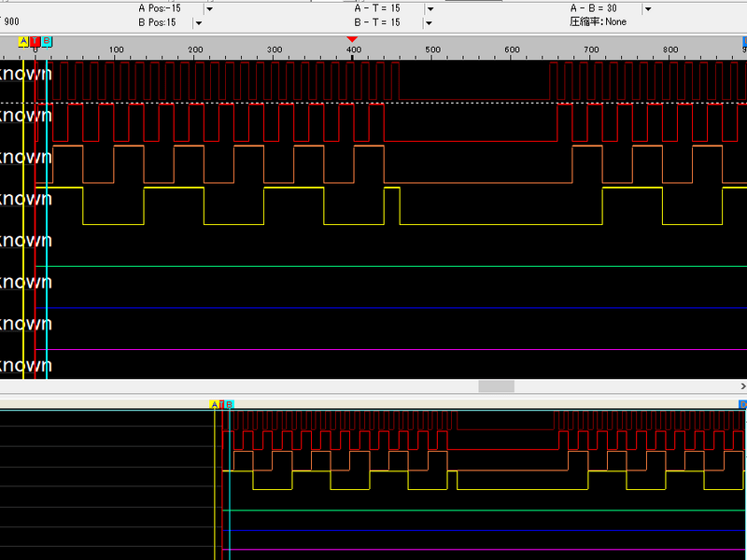Image resolution: width=747 pixels, height=560 pixels.
Task: Click the horizontal scrollbar thumb
Action: [x=496, y=386]
